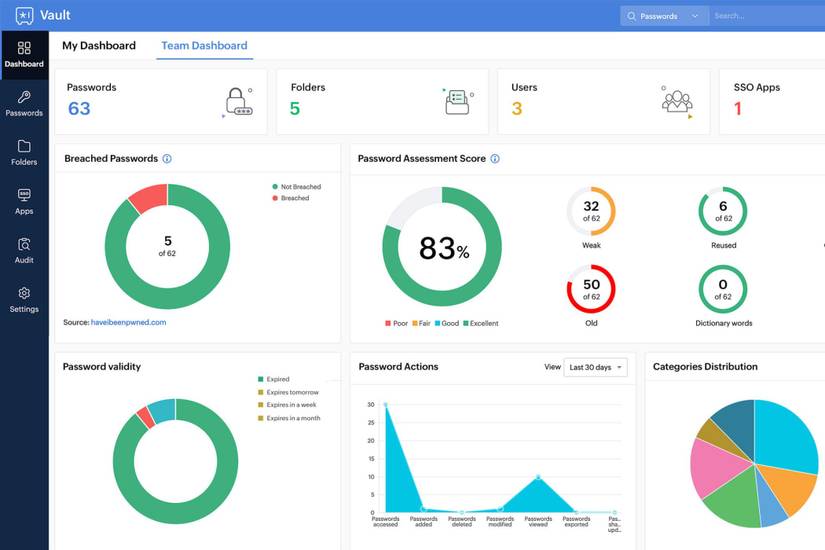
Task: Switch to My Dashboard tab
Action: point(99,46)
